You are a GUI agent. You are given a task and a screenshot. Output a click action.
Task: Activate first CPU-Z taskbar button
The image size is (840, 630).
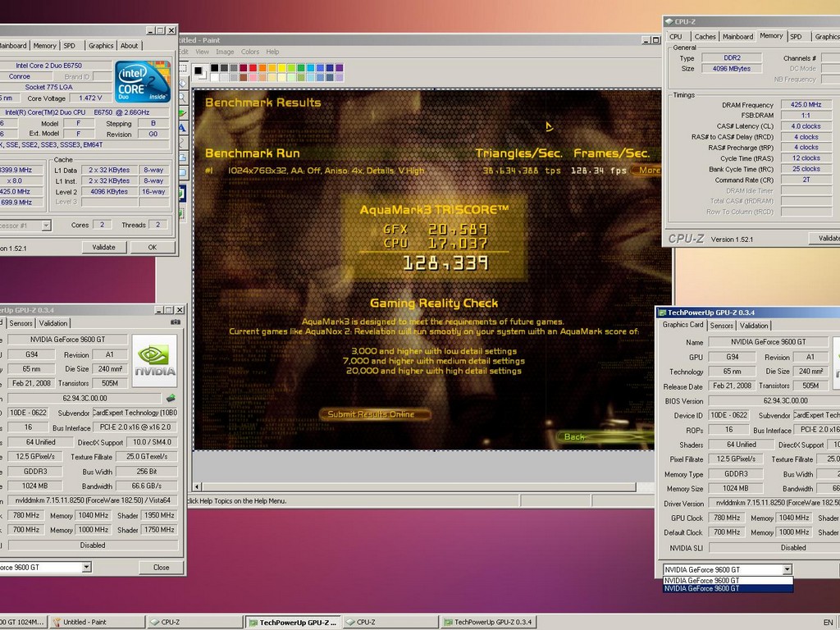click(194, 623)
